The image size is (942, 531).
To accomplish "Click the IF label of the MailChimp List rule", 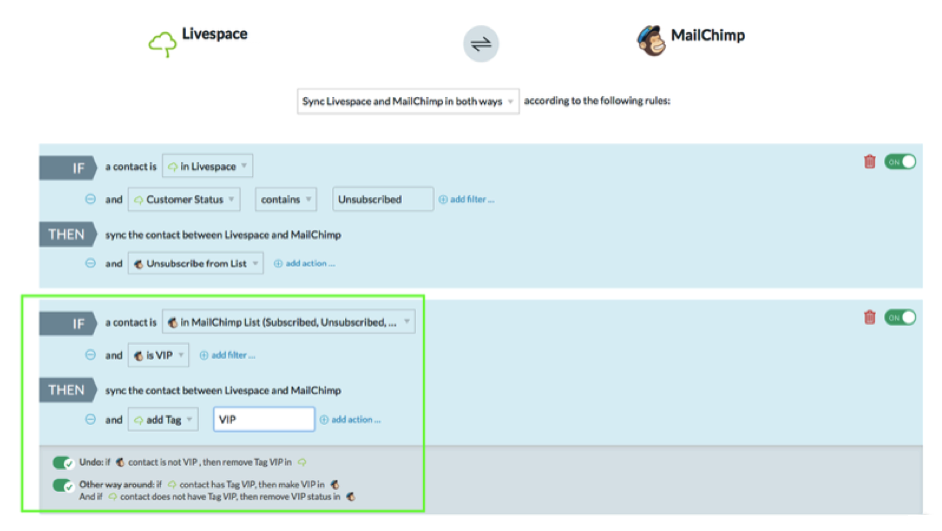I will click(x=68, y=324).
